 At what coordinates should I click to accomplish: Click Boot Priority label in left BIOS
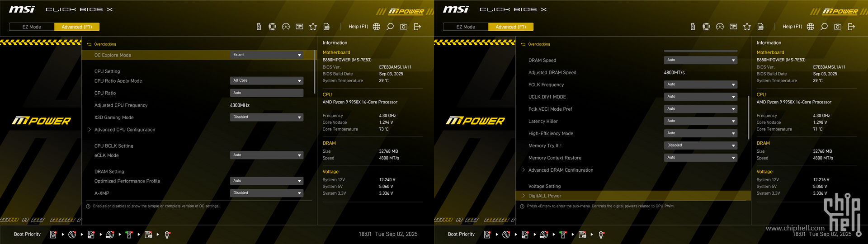coord(27,234)
